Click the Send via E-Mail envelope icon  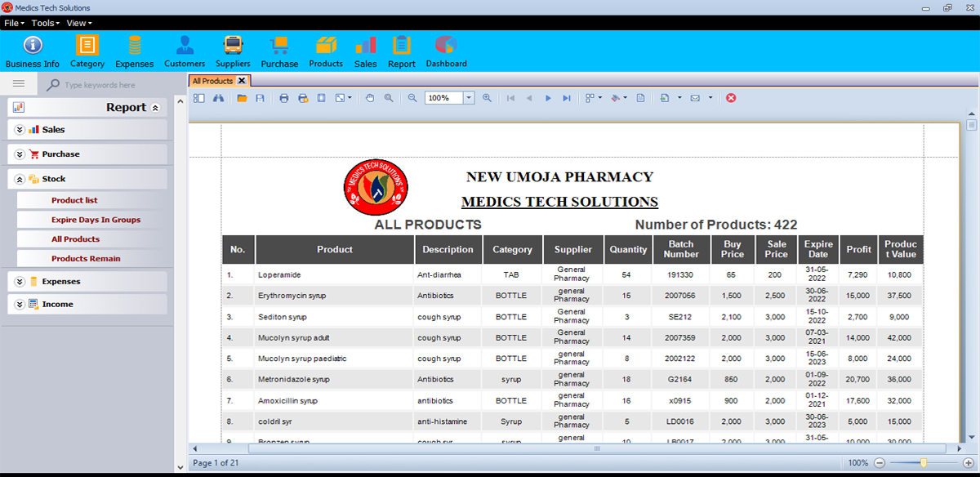click(695, 98)
